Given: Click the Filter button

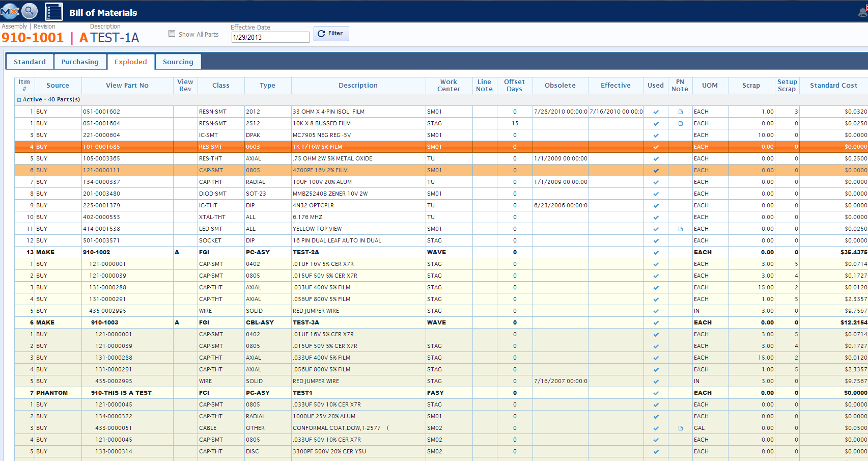Looking at the screenshot, I should click(x=331, y=34).
